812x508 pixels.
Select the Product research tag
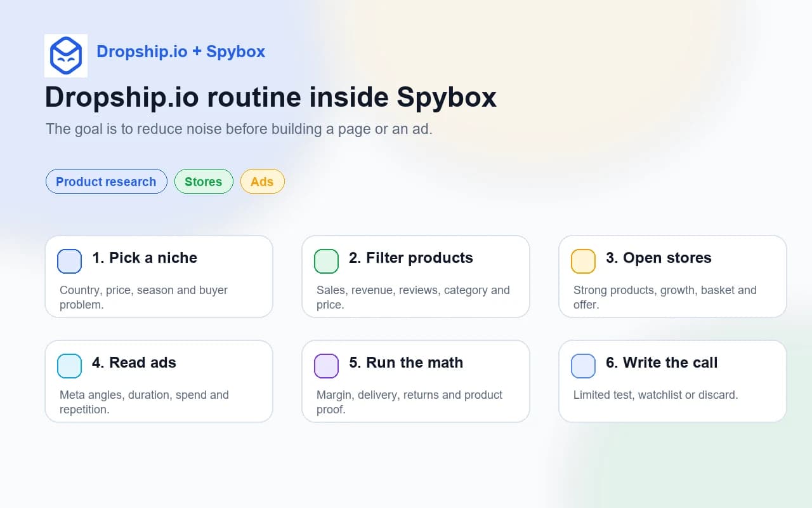[x=107, y=182]
